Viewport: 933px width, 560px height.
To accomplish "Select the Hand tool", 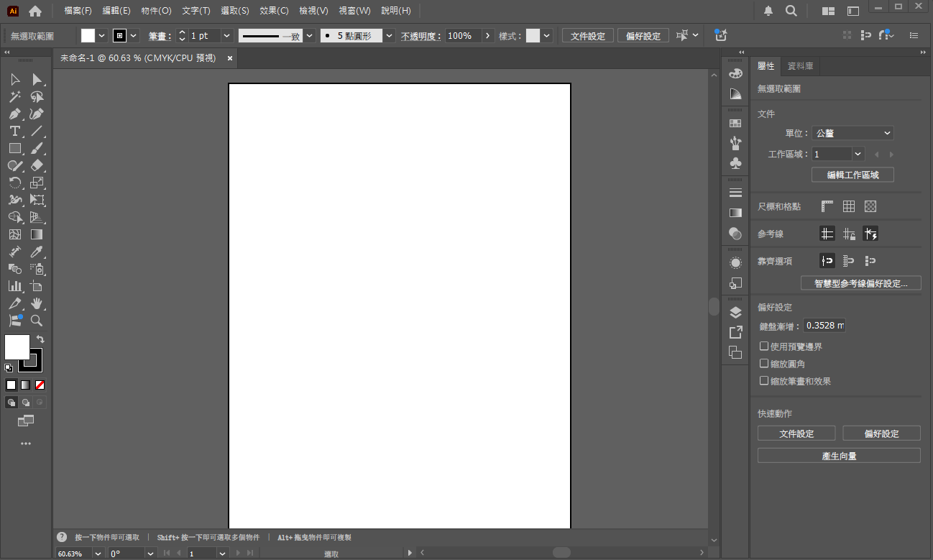I will click(37, 303).
